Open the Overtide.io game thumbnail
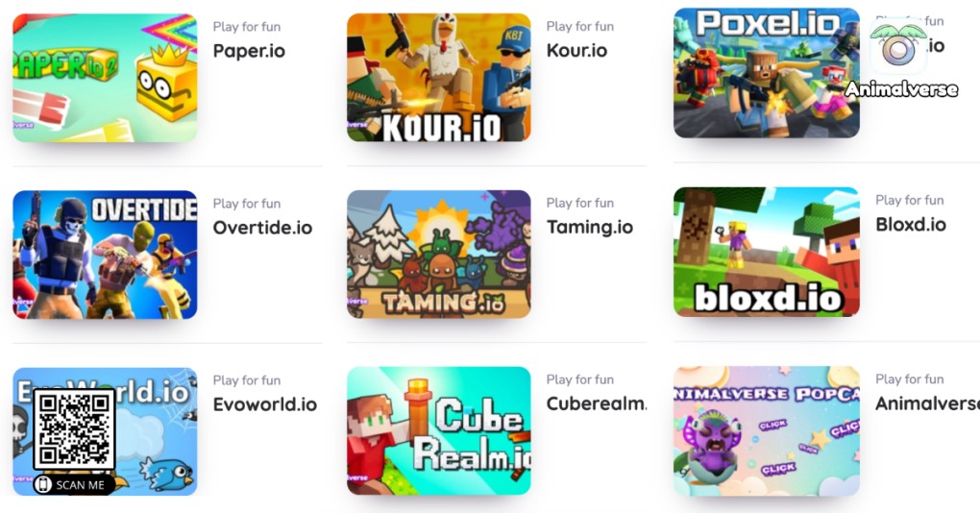980x513 pixels. 105,255
